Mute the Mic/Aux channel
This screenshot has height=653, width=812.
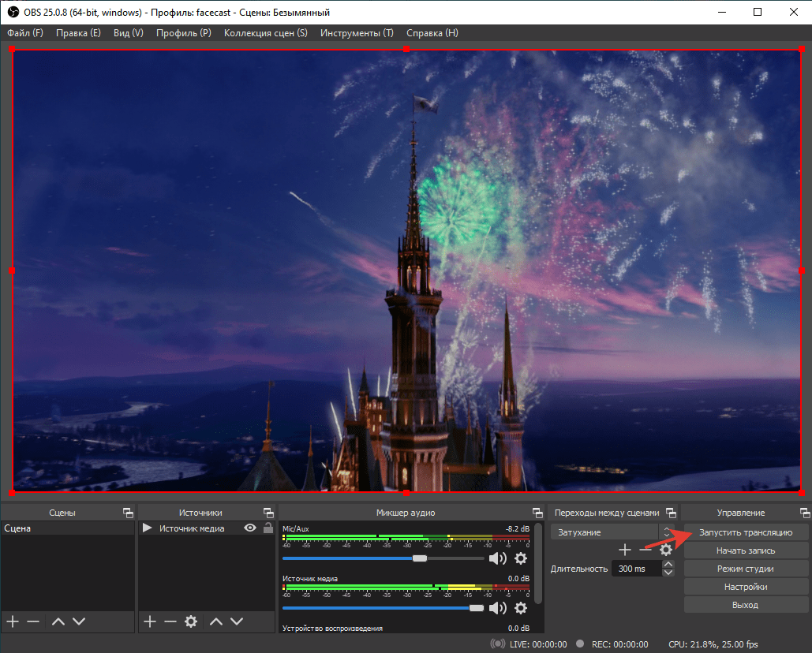(498, 558)
